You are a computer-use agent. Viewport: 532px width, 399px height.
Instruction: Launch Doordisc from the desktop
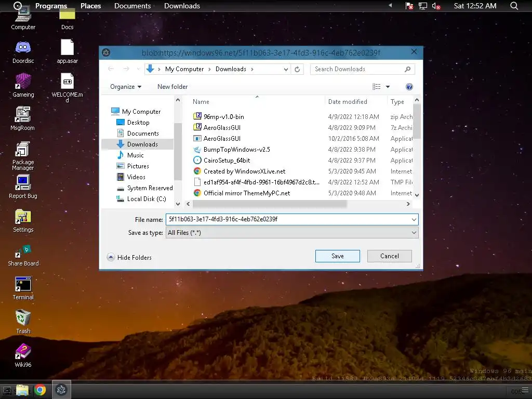(23, 52)
